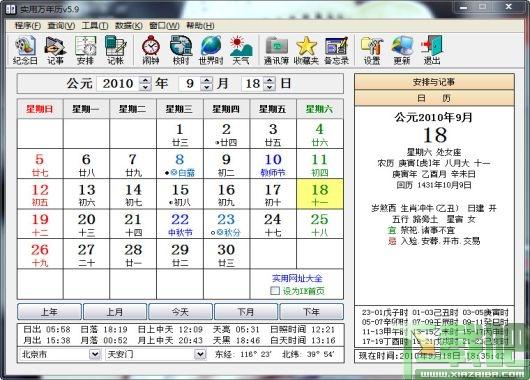Expand the 天安门 location dropdown
Screen dimensions: 530x380
pyautogui.click(x=200, y=354)
